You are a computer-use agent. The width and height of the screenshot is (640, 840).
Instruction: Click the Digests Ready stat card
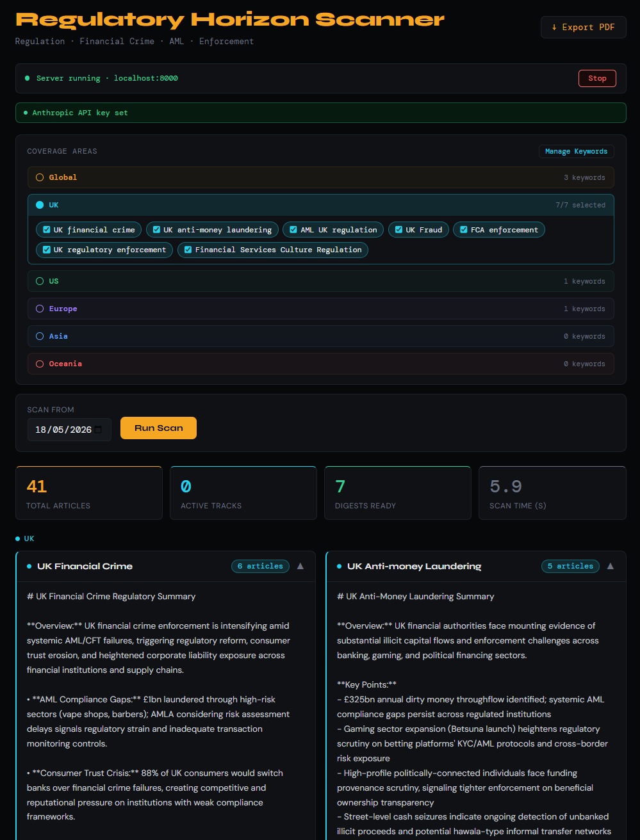click(x=398, y=493)
